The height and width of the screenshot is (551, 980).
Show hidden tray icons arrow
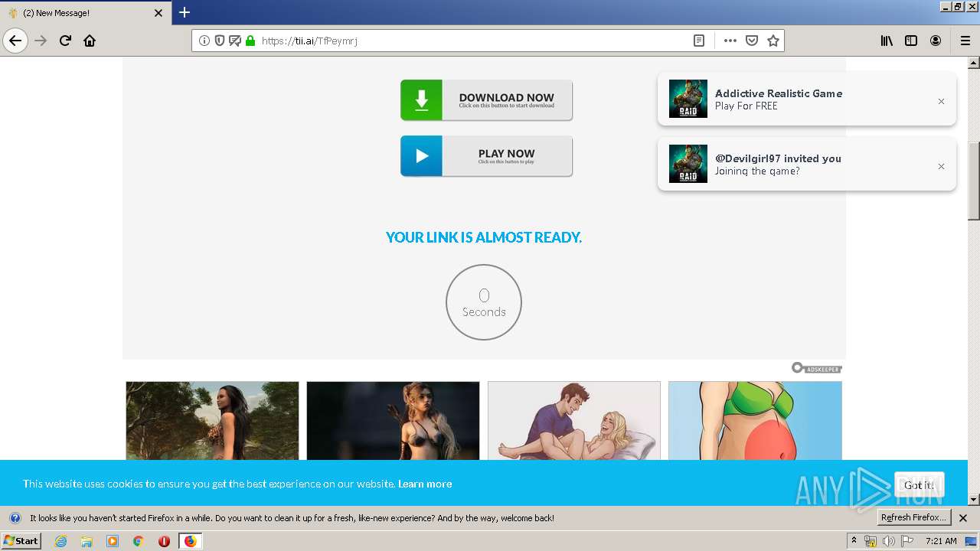[x=854, y=541]
